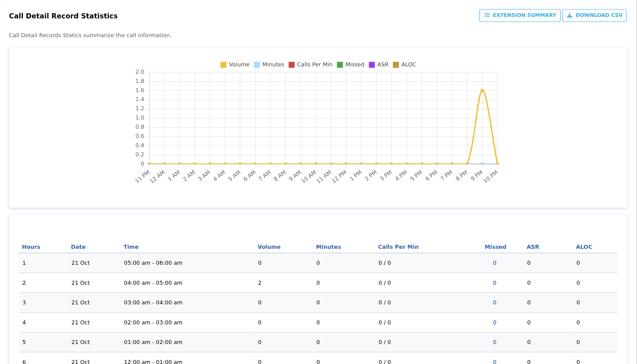Open the Extension Summary view
The image size is (637, 364).
(520, 15)
